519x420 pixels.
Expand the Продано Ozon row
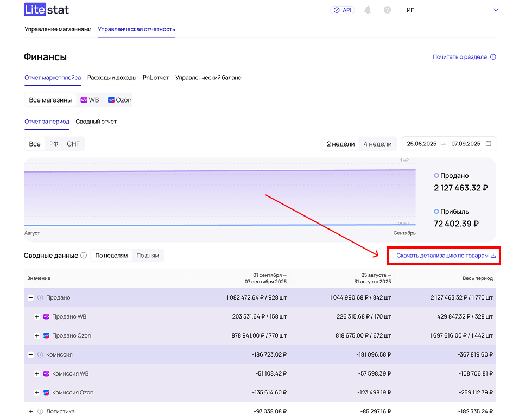point(37,335)
